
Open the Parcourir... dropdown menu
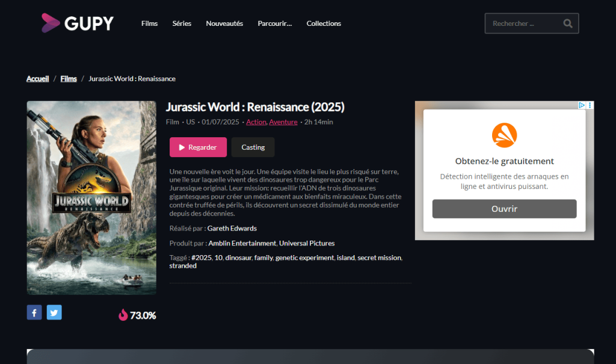(274, 23)
